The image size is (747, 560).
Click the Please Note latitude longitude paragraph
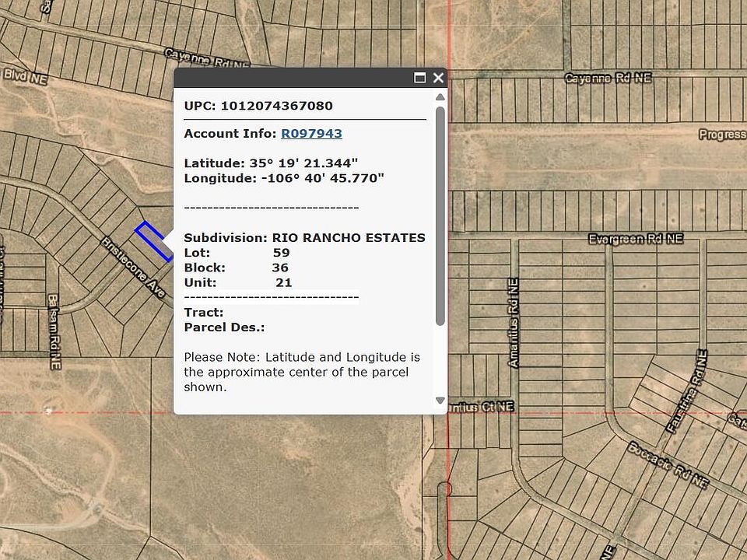[302, 372]
